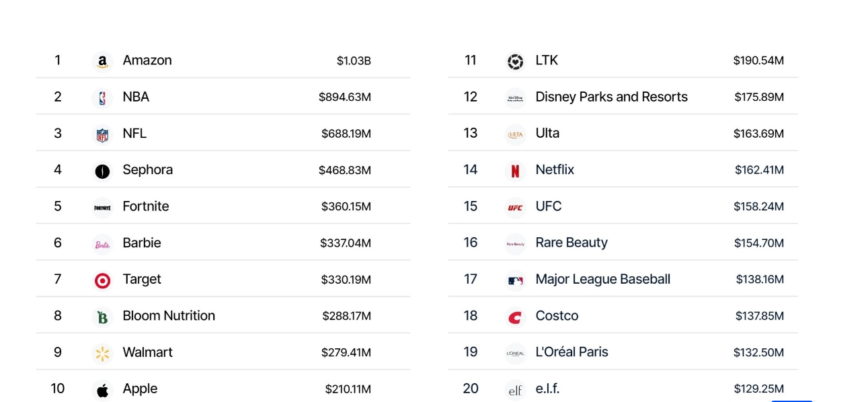
Task: Select the NFL shield logo
Action: 102,134
